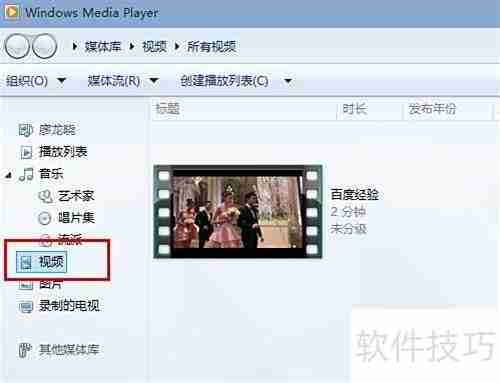Click 创建播放列表(C) button
This screenshot has width=500, height=383.
pyautogui.click(x=224, y=81)
